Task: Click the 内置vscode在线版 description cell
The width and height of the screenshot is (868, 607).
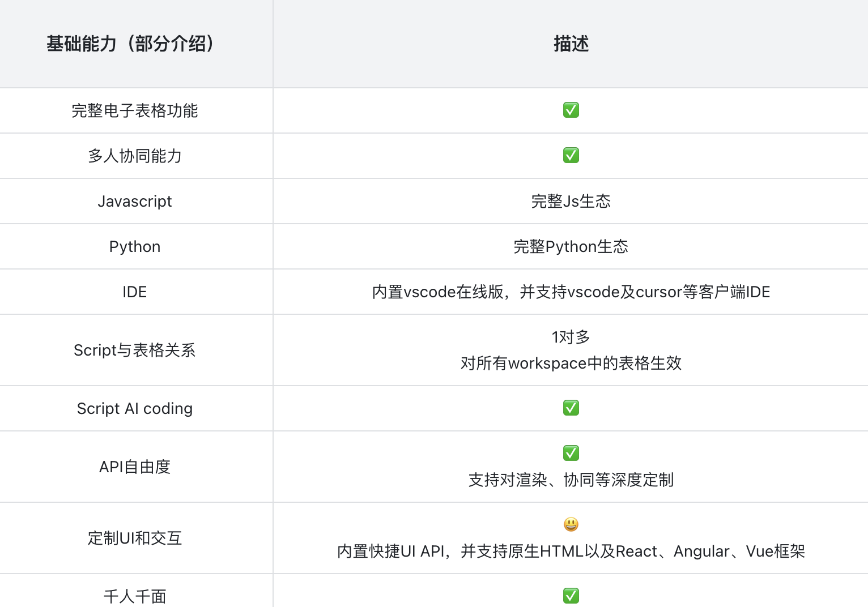Action: [x=571, y=292]
